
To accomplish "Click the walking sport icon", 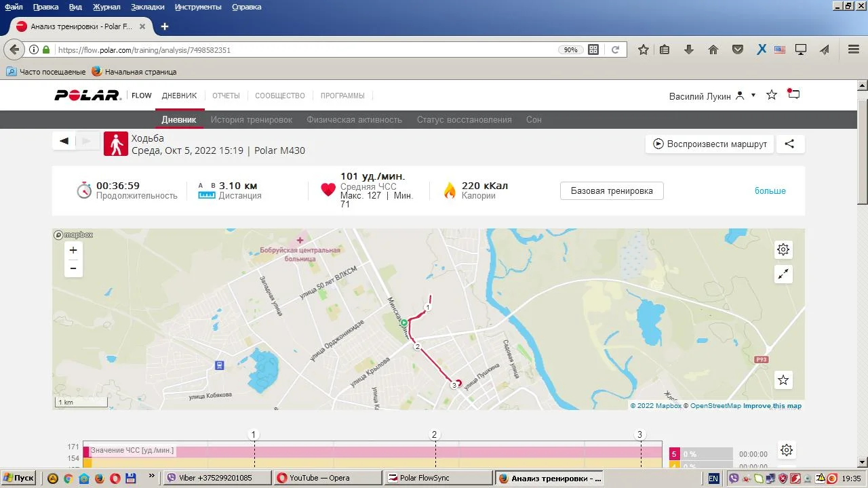I will [x=116, y=144].
